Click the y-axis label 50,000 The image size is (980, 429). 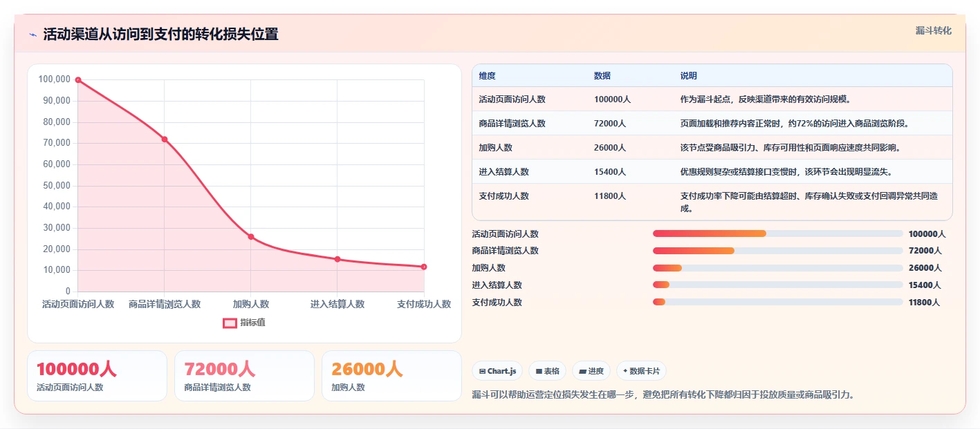[57, 186]
